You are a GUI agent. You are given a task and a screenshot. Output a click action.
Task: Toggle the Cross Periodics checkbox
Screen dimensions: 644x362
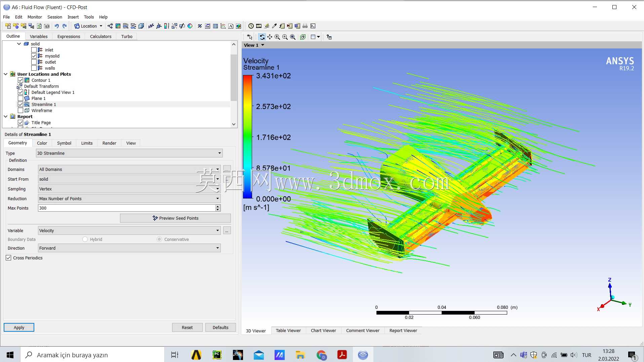coord(9,258)
